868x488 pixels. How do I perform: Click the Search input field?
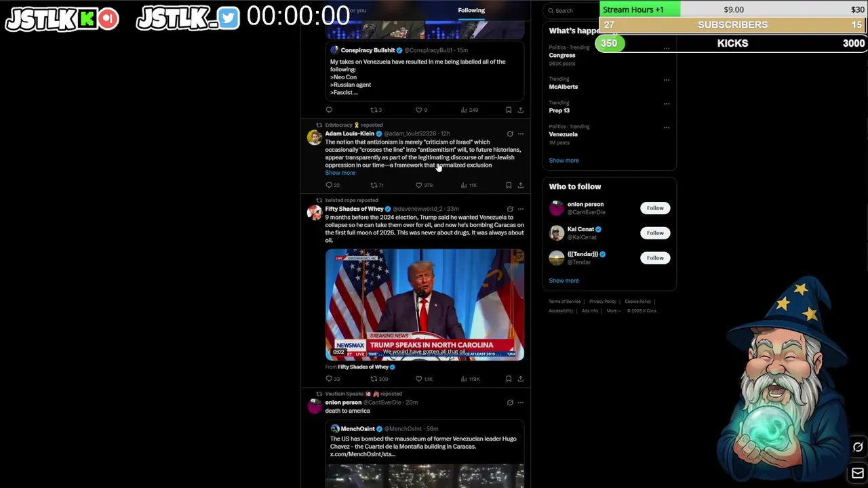click(572, 10)
